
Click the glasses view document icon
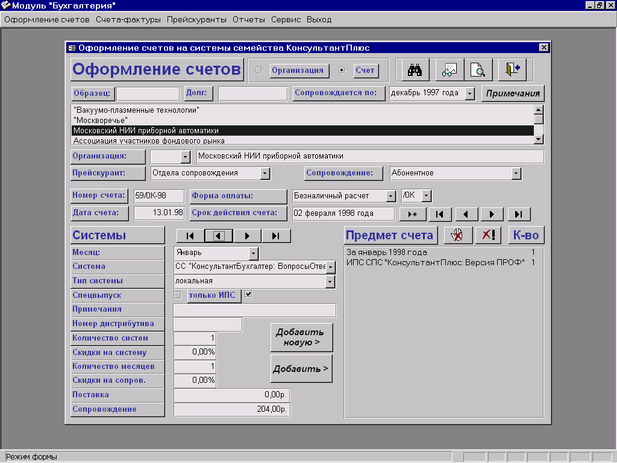(448, 69)
